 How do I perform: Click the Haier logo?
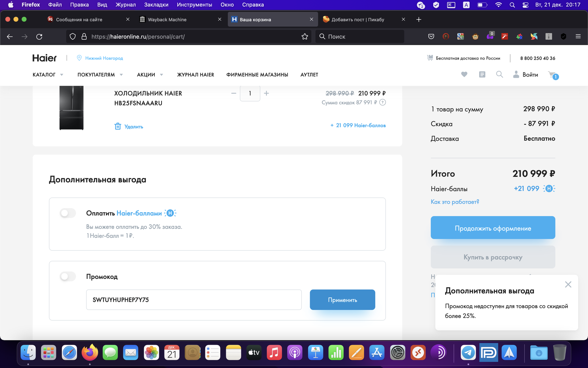tap(45, 58)
